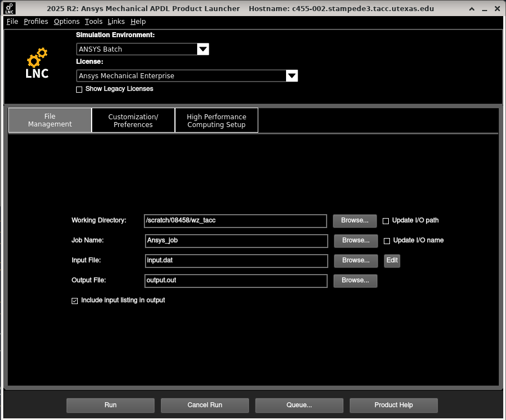Viewport: 506px width, 420px height.
Task: Open the Links menu
Action: [116, 22]
